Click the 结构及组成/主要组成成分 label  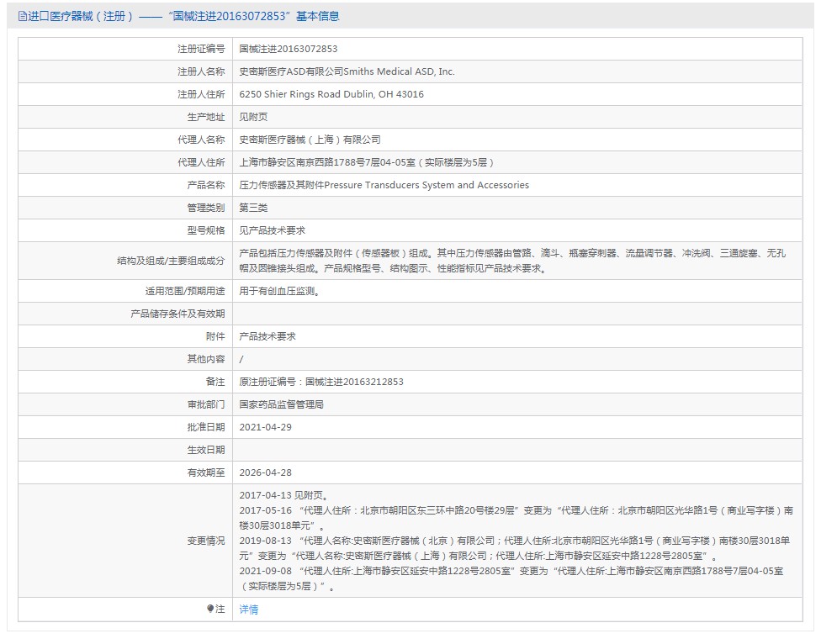(171, 261)
